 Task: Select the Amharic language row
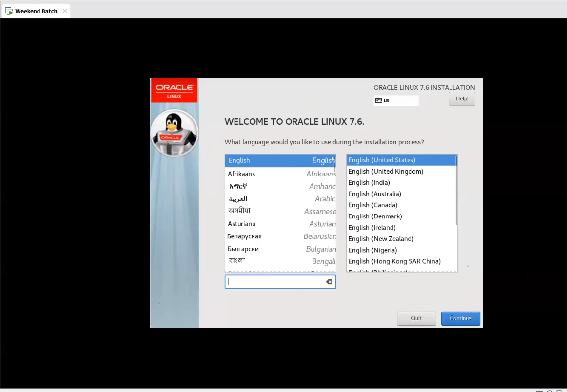click(280, 186)
